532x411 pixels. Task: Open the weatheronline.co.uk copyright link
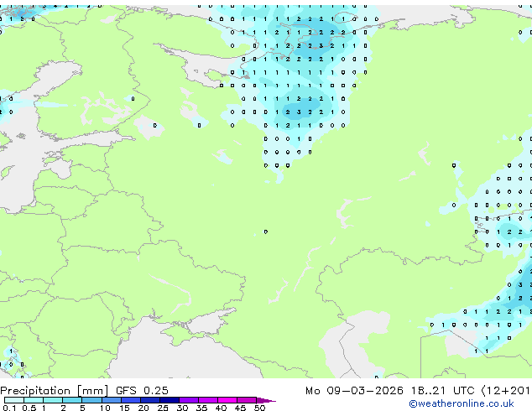point(462,403)
